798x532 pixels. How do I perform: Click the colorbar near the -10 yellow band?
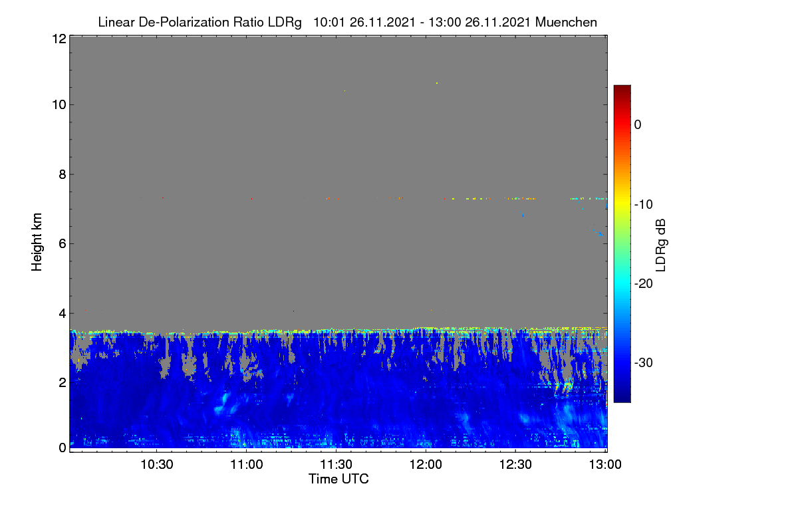click(x=622, y=203)
